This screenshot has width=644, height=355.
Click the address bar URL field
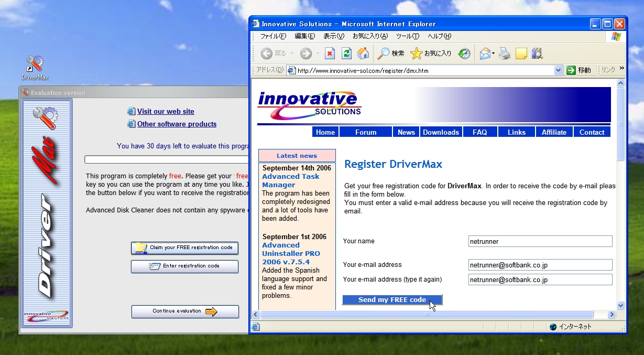pyautogui.click(x=425, y=70)
